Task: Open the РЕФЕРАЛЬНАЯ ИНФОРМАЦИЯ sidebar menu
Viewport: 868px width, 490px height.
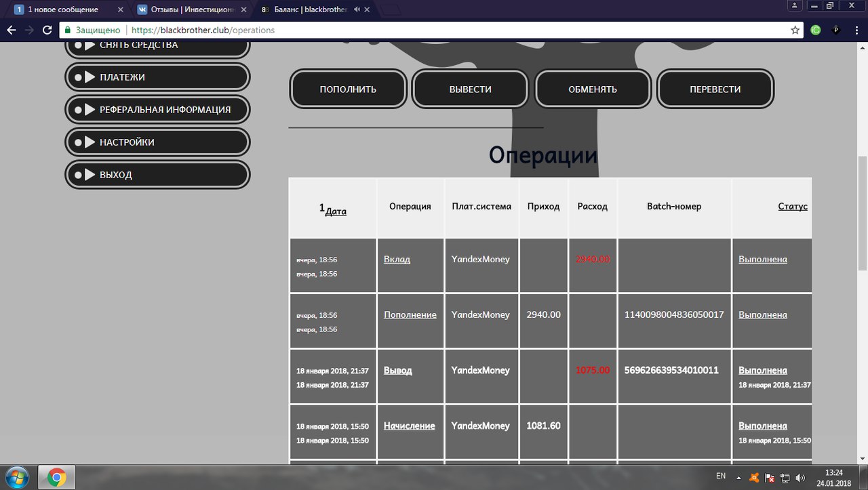Action: (x=157, y=110)
